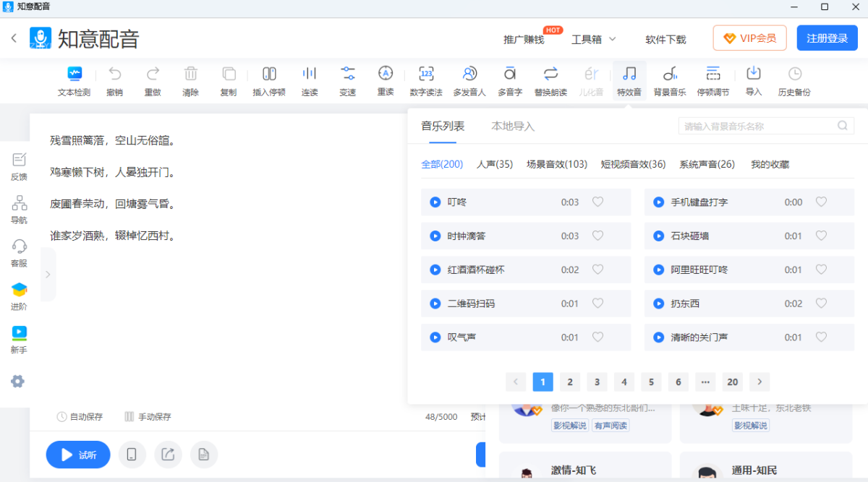Click the 文本检测 text check icon
This screenshot has width=868, height=482.
pos(74,74)
